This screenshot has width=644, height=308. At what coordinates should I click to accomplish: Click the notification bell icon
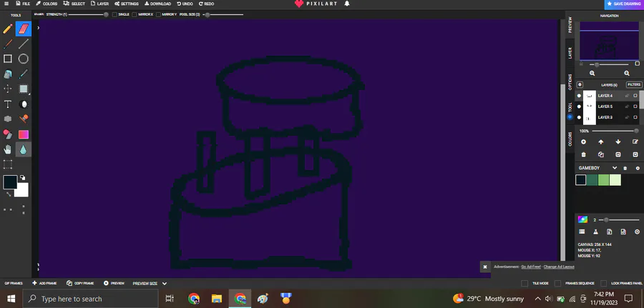(x=347, y=4)
